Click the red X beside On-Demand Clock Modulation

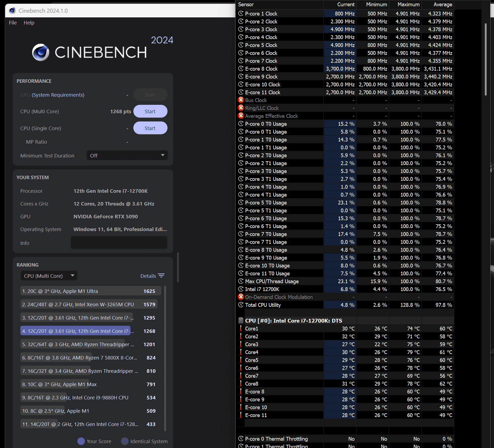[x=241, y=297]
